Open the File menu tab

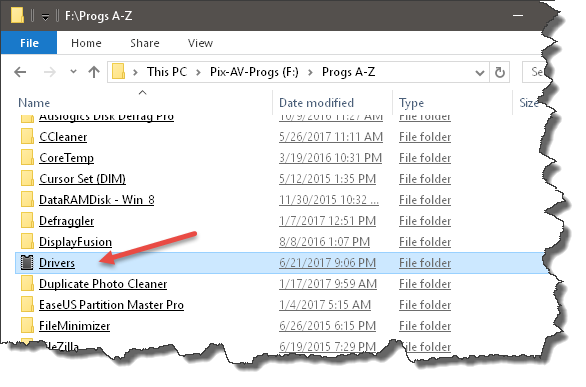29,43
